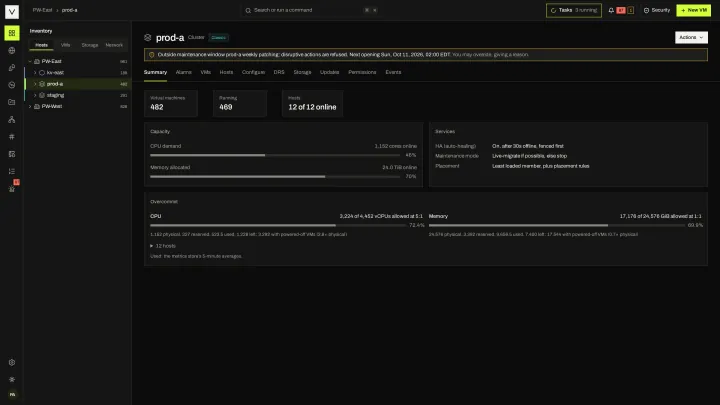720x405 pixels.
Task: Switch to the Network inventory tab
Action: 114,45
